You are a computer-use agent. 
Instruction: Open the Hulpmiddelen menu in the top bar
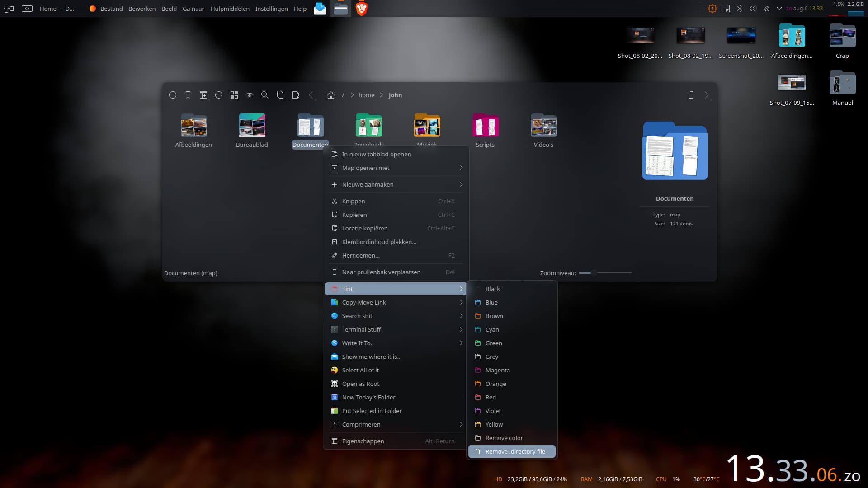point(230,9)
